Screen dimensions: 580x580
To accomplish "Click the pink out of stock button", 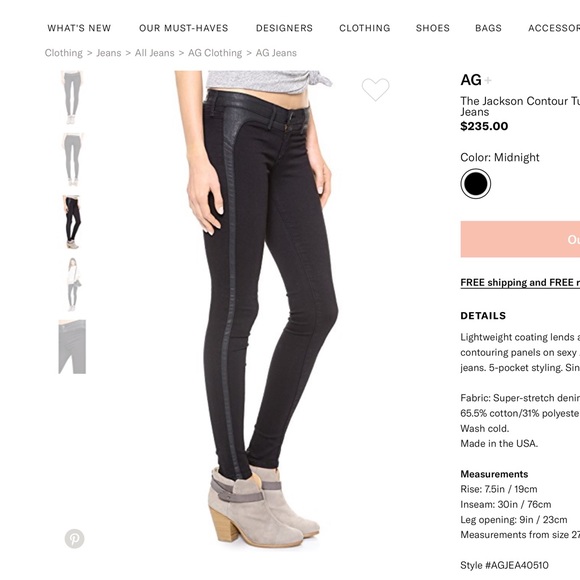I will tap(520, 239).
